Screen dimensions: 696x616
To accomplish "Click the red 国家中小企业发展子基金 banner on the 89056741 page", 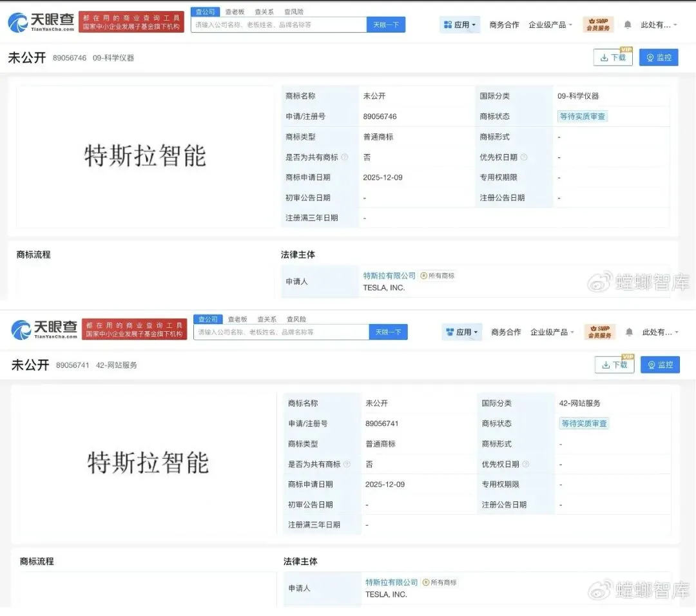I will pos(134,329).
